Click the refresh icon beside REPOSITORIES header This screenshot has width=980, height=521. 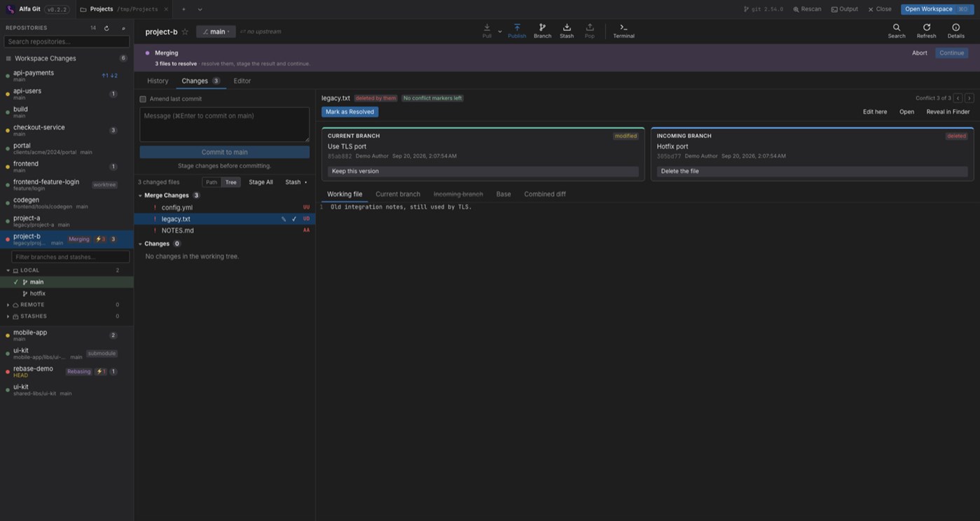tap(106, 28)
